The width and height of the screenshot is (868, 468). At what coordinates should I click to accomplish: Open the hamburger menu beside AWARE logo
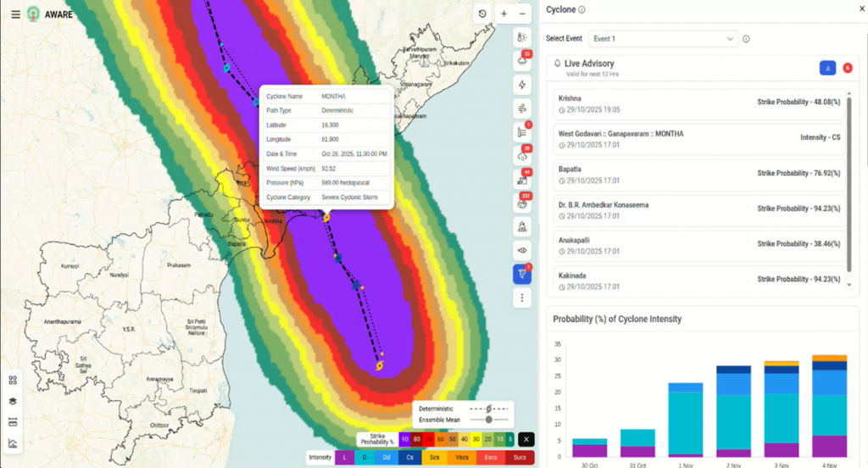pos(15,14)
